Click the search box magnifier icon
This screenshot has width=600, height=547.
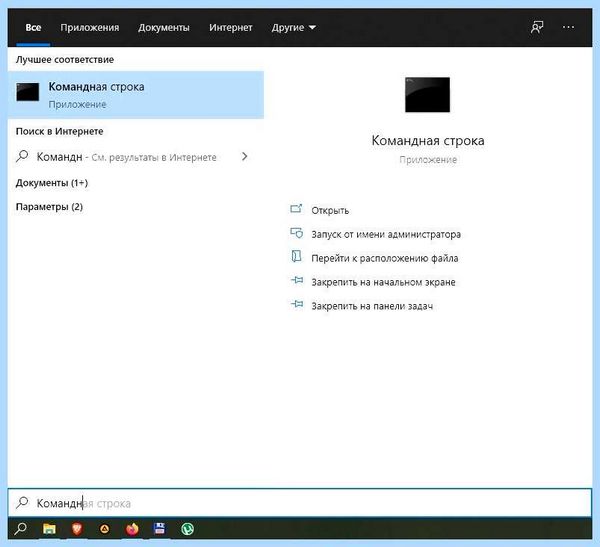[x=22, y=502]
